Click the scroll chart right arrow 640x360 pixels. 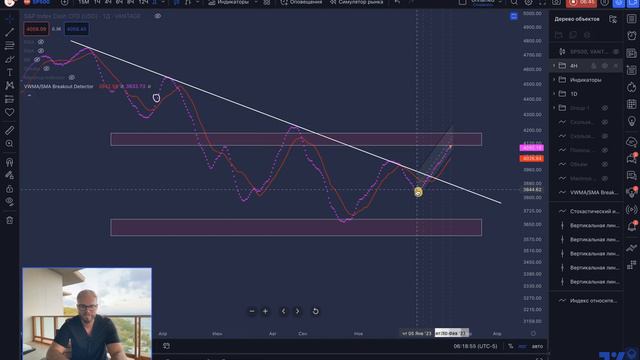[x=298, y=311]
